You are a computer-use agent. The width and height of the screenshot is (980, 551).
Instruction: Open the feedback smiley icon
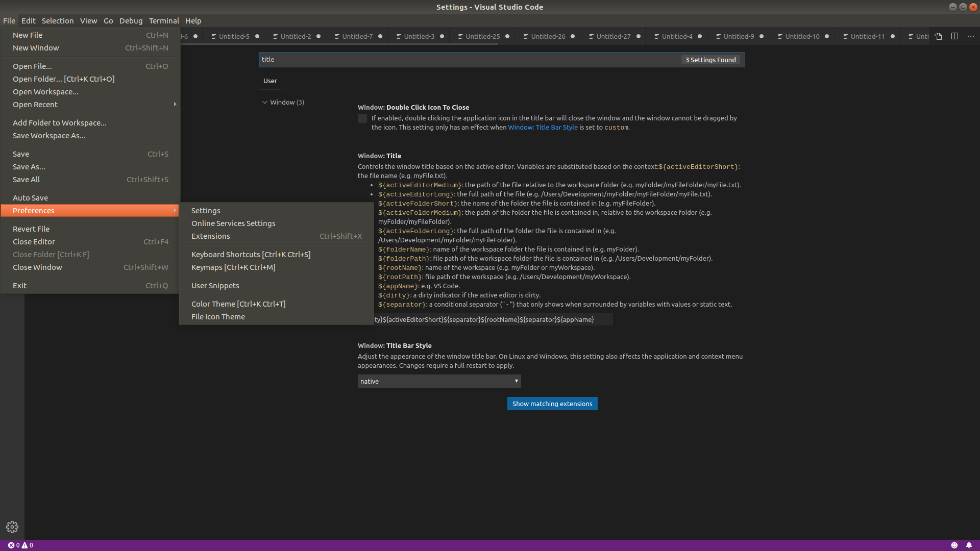(x=954, y=545)
